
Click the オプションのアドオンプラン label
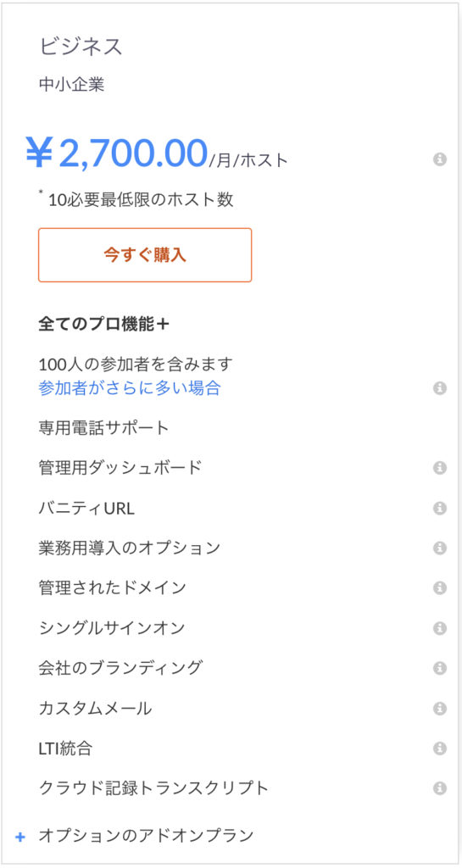tap(146, 835)
